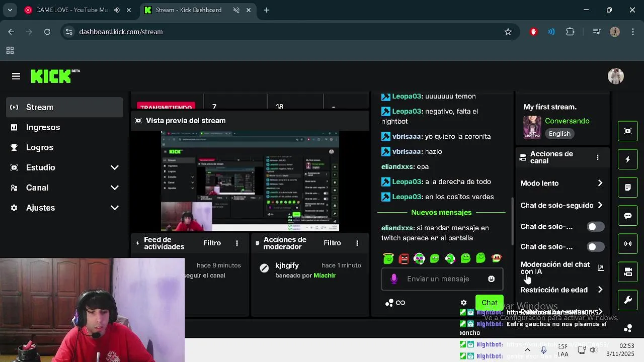Open Acciones de moderador three-dot menu
The image size is (644, 362).
coord(357,243)
